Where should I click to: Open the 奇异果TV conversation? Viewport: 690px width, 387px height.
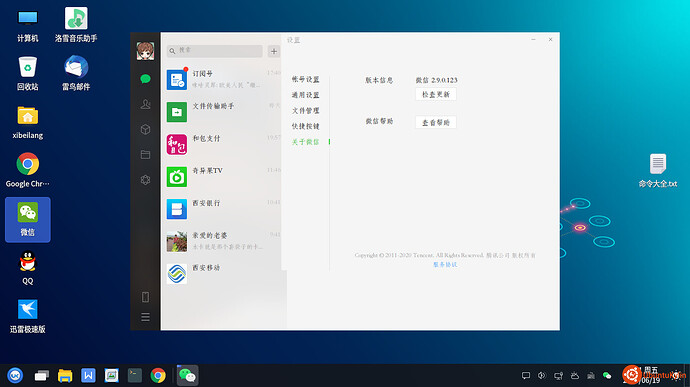[224, 177]
